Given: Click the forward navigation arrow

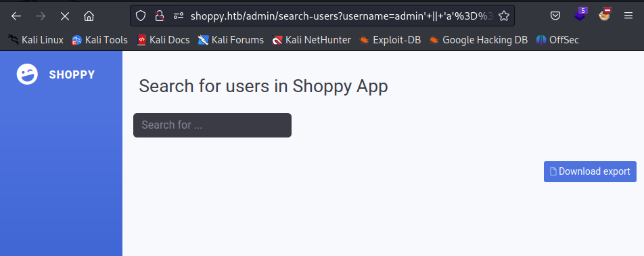Looking at the screenshot, I should tap(41, 16).
